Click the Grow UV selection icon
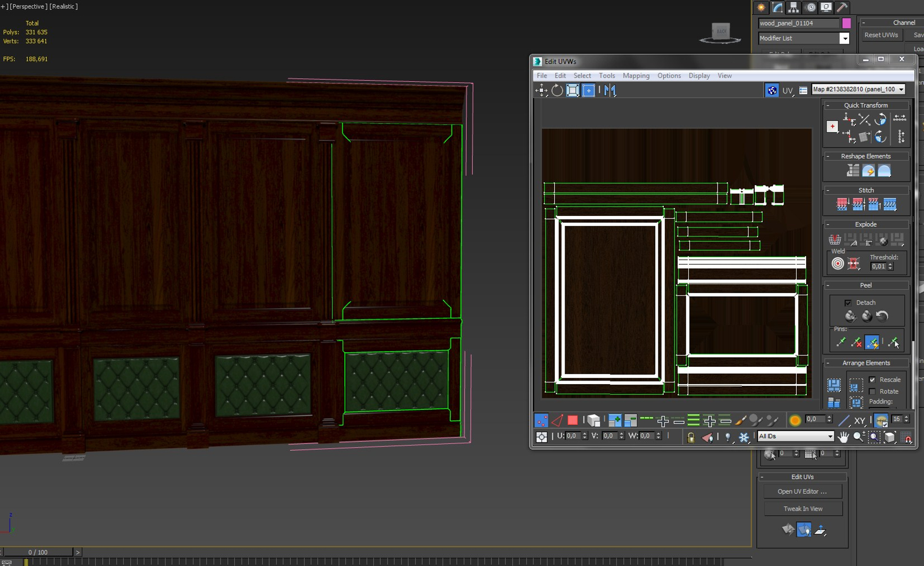 pyautogui.click(x=615, y=420)
